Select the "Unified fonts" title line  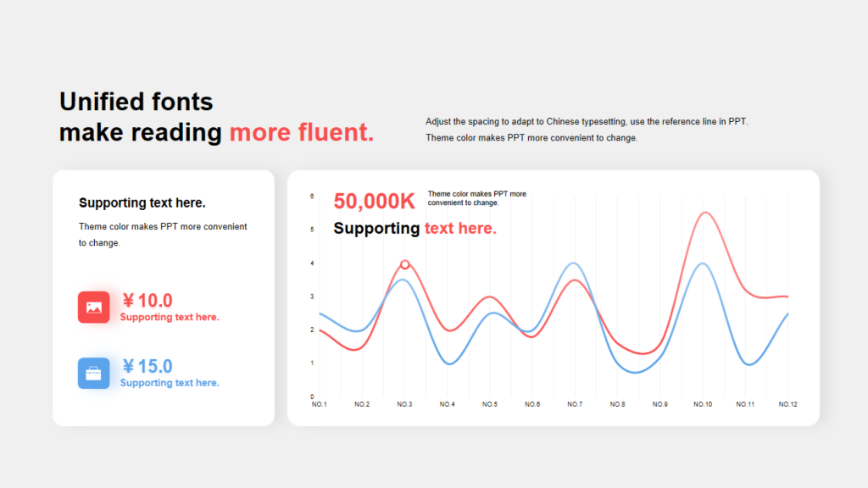tap(136, 102)
